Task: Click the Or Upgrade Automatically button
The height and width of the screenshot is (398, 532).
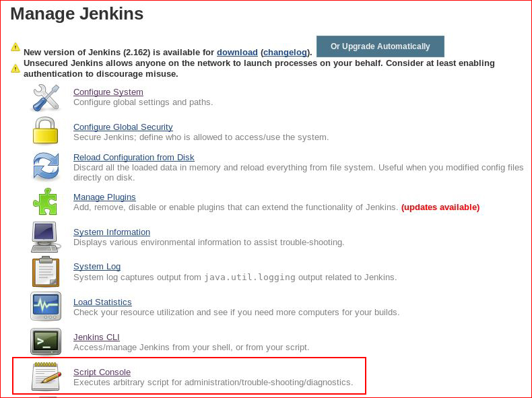Action: [380, 46]
